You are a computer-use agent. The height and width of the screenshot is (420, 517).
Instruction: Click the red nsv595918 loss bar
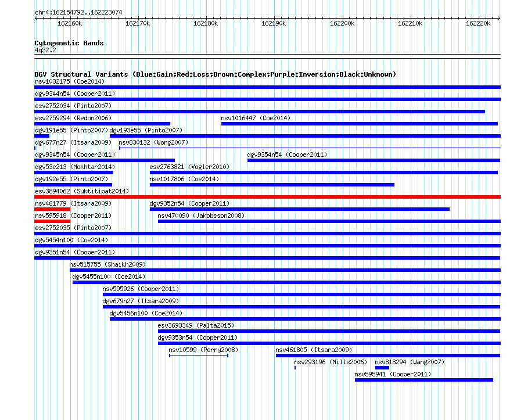pos(52,221)
